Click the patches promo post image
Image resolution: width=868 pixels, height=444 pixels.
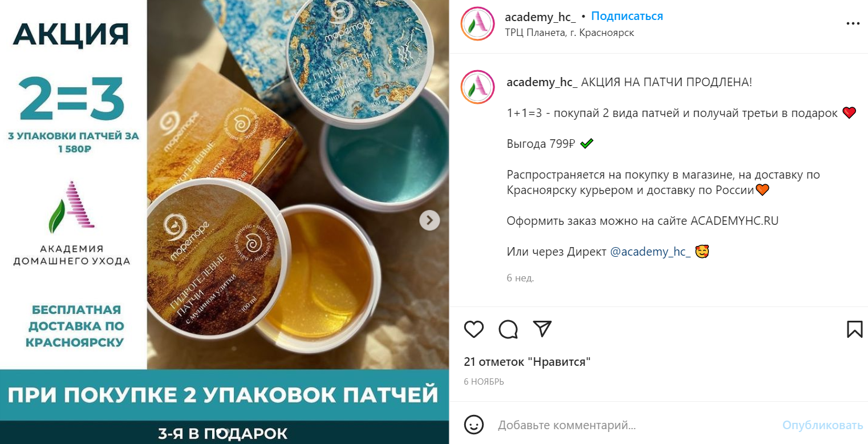(225, 222)
